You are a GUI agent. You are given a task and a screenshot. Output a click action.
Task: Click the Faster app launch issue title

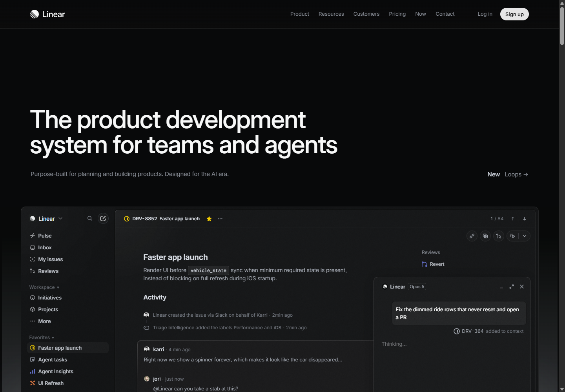[x=175, y=257]
